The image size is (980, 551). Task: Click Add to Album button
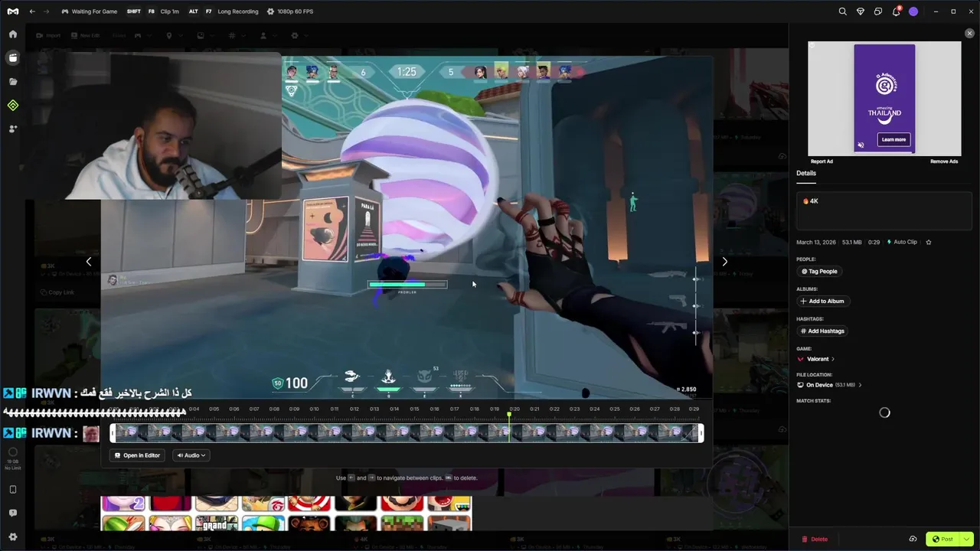823,301
